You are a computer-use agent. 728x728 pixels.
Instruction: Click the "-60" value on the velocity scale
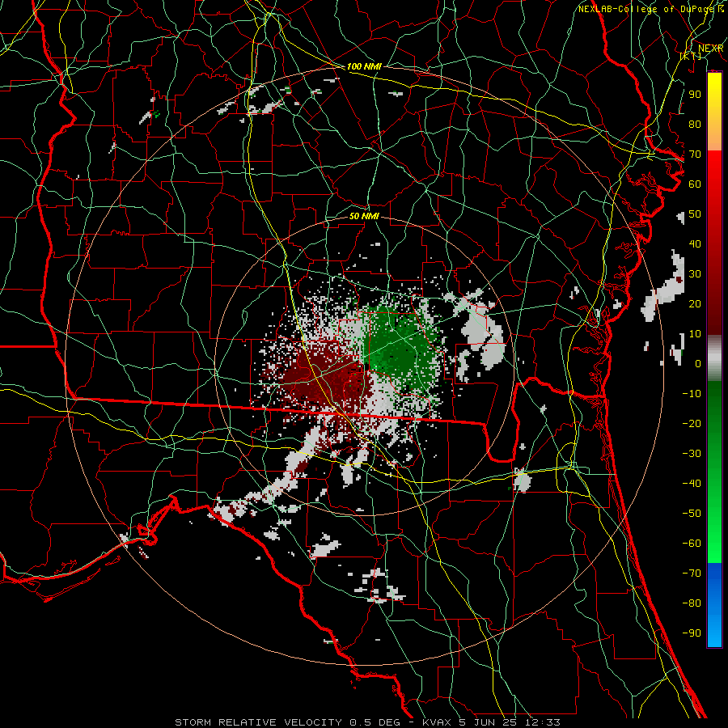tap(692, 544)
